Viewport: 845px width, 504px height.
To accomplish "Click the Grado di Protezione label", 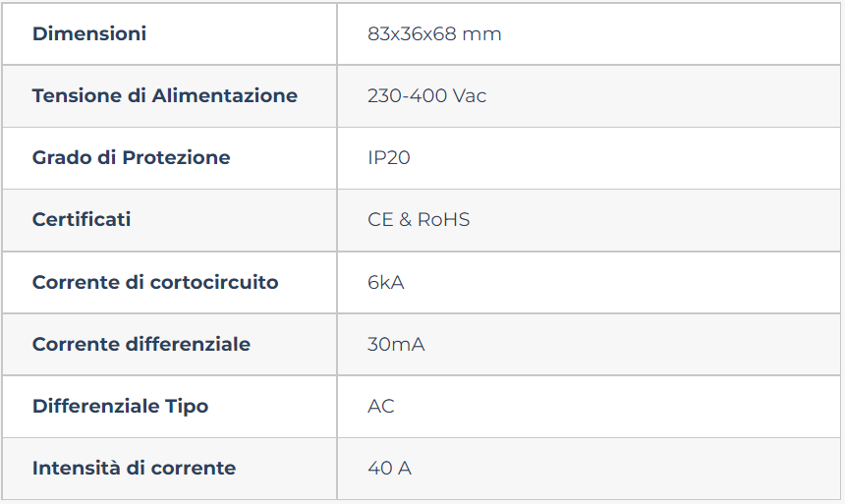I will click(131, 158).
